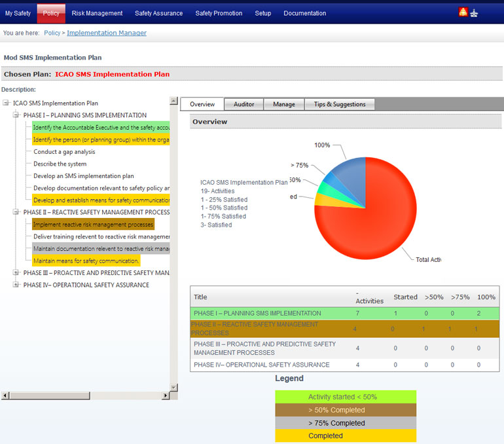Open the Documentation menu
The height and width of the screenshot is (444, 504).
pos(305,13)
